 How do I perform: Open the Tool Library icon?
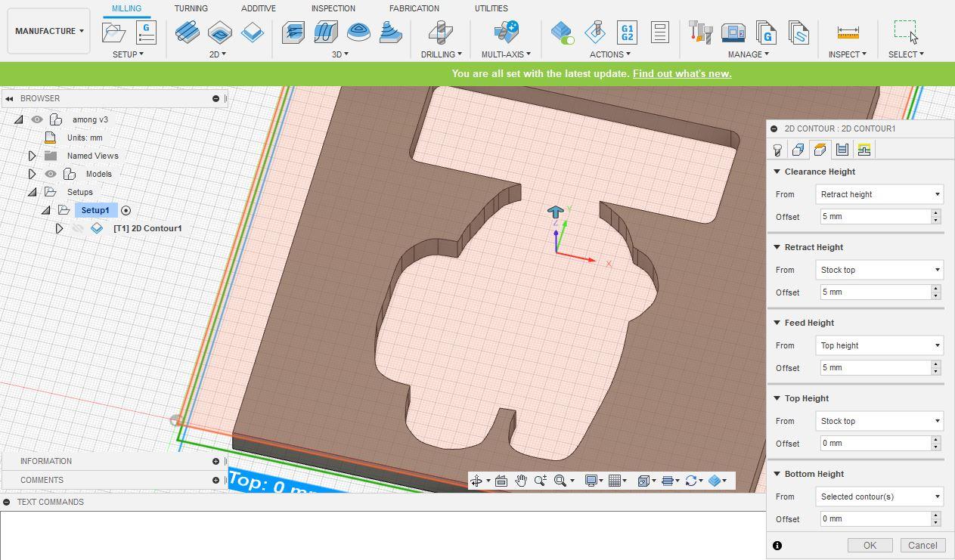(x=701, y=32)
